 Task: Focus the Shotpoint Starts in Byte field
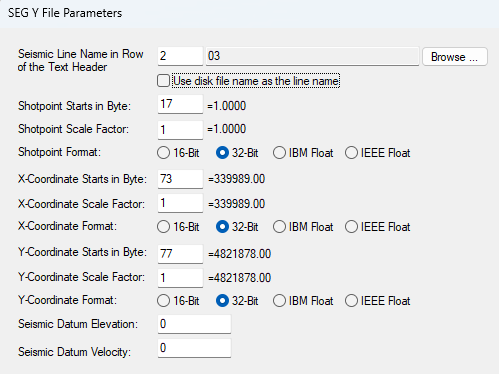click(x=180, y=104)
